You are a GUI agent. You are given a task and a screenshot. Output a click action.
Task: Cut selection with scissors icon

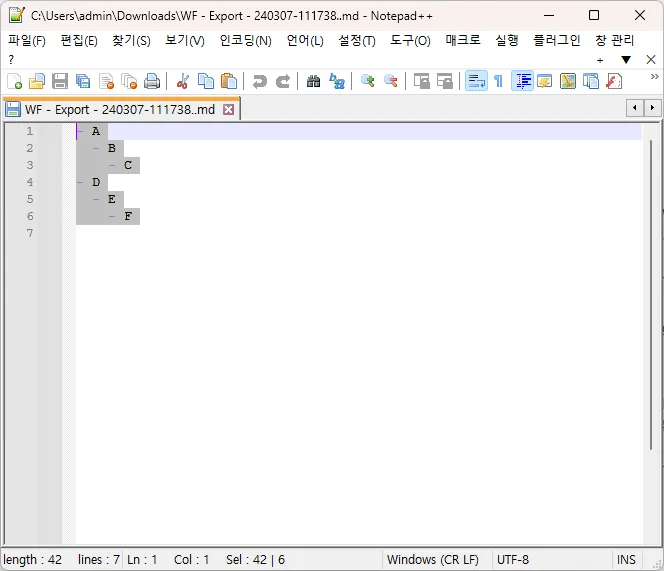[x=183, y=81]
